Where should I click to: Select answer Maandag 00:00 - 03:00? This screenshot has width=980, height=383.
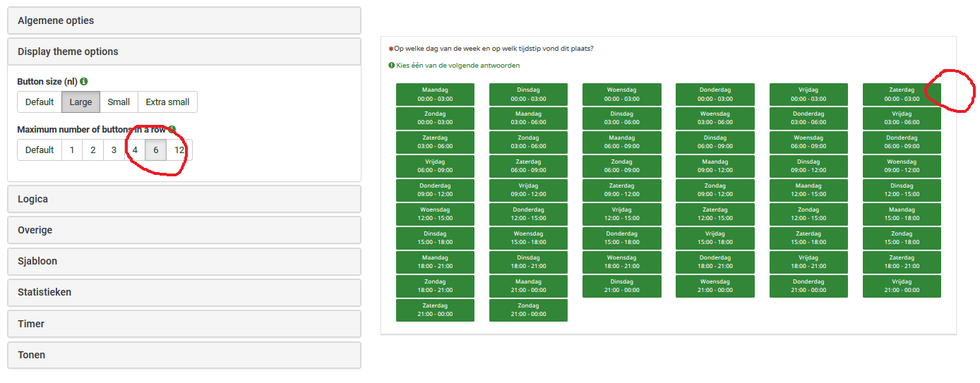(435, 95)
